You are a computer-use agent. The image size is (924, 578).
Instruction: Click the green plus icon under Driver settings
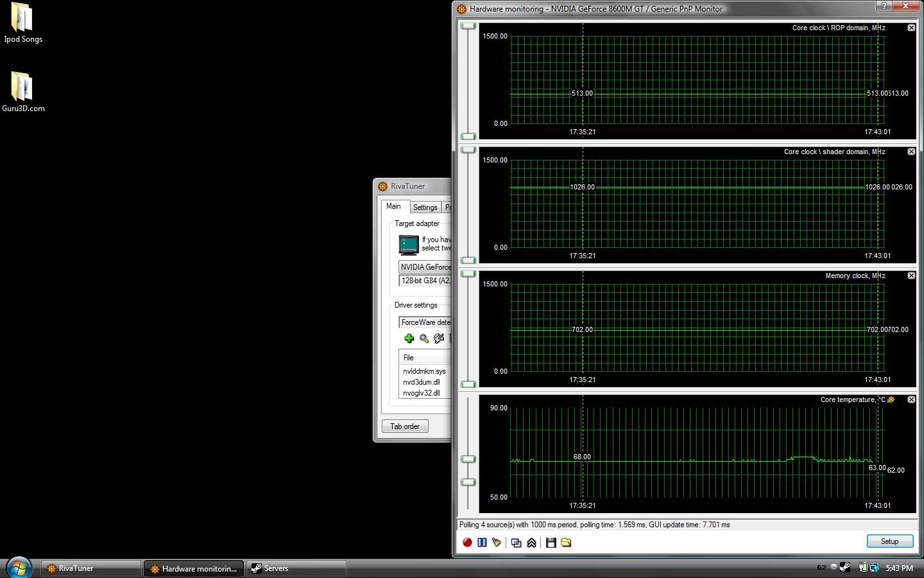click(x=409, y=338)
